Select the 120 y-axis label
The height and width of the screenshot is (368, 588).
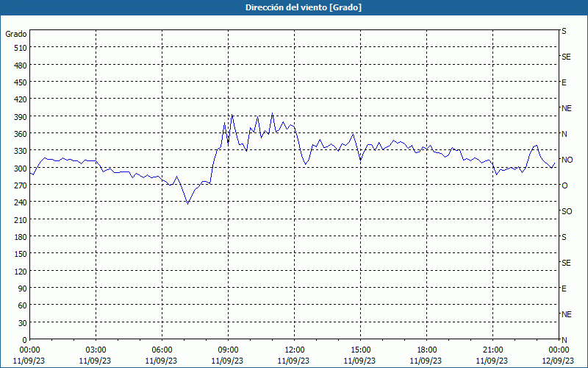pyautogui.click(x=21, y=272)
